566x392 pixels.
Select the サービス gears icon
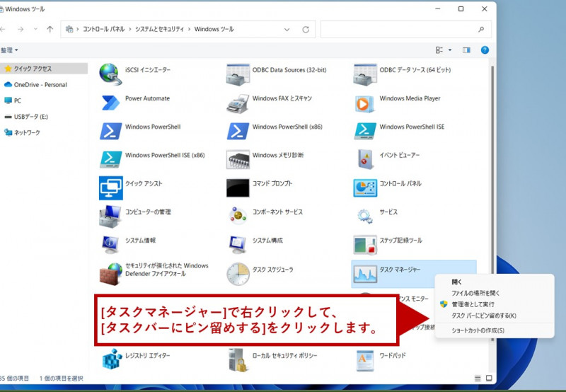pos(365,216)
